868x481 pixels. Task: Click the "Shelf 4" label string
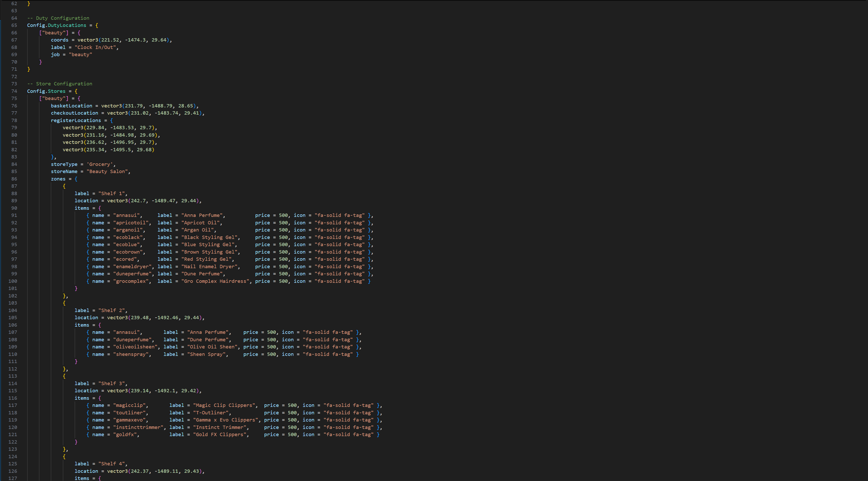click(112, 464)
